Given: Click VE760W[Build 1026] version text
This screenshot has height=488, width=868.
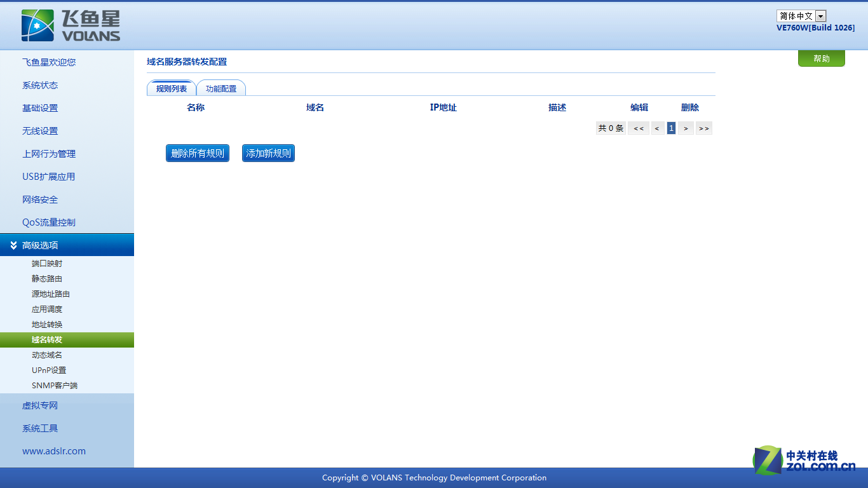Looking at the screenshot, I should (x=815, y=28).
